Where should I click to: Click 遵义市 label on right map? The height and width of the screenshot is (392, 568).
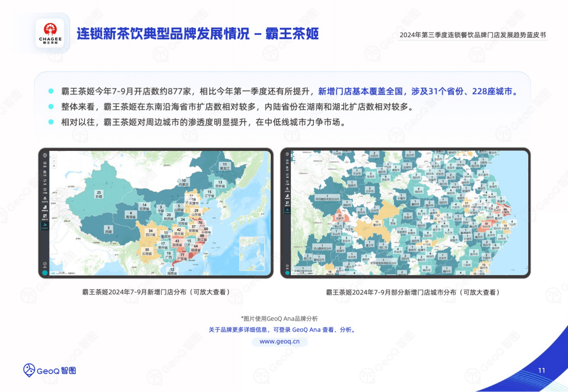pos(369,244)
